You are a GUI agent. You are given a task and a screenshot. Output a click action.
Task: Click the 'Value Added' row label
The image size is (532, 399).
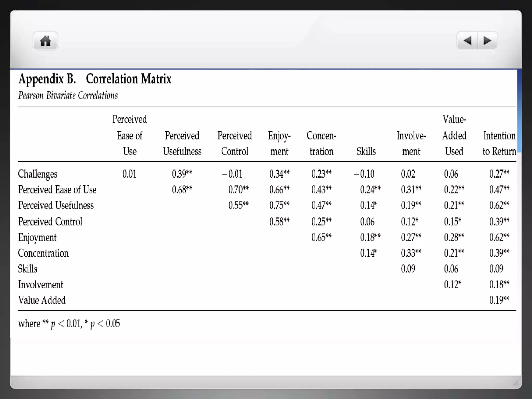42,300
